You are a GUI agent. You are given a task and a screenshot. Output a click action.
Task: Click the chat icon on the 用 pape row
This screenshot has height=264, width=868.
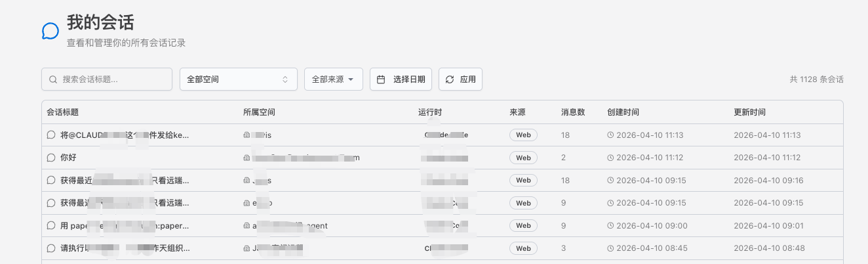[x=51, y=226]
